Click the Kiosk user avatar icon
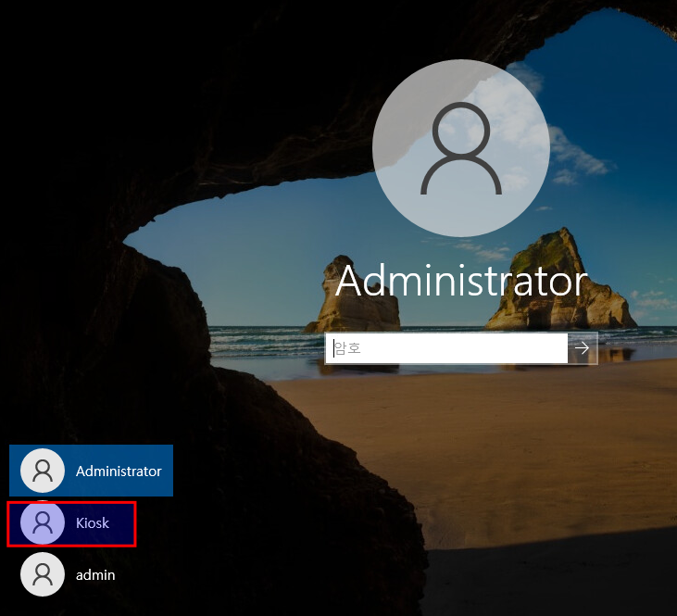 tap(43, 523)
